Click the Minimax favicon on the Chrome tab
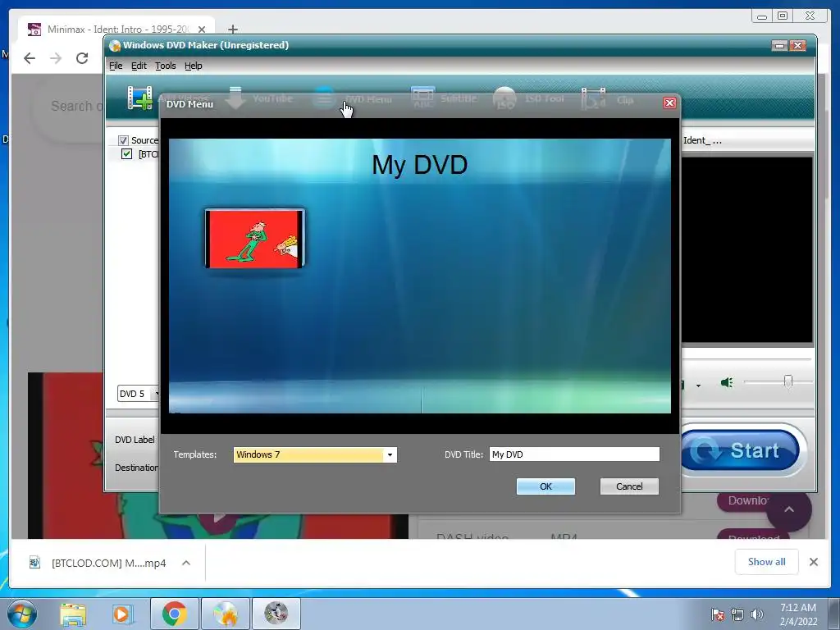 tap(34, 29)
